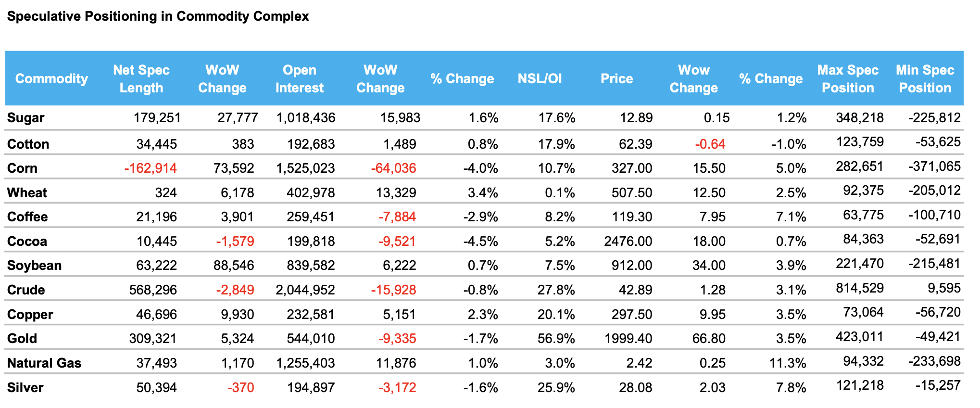Select the 'Commodity' column header

pos(51,78)
